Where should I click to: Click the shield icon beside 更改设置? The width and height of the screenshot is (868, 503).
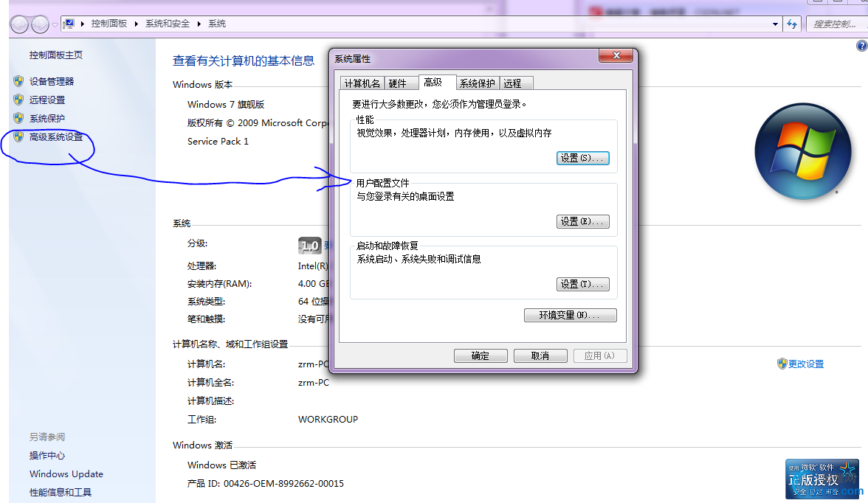pos(782,364)
